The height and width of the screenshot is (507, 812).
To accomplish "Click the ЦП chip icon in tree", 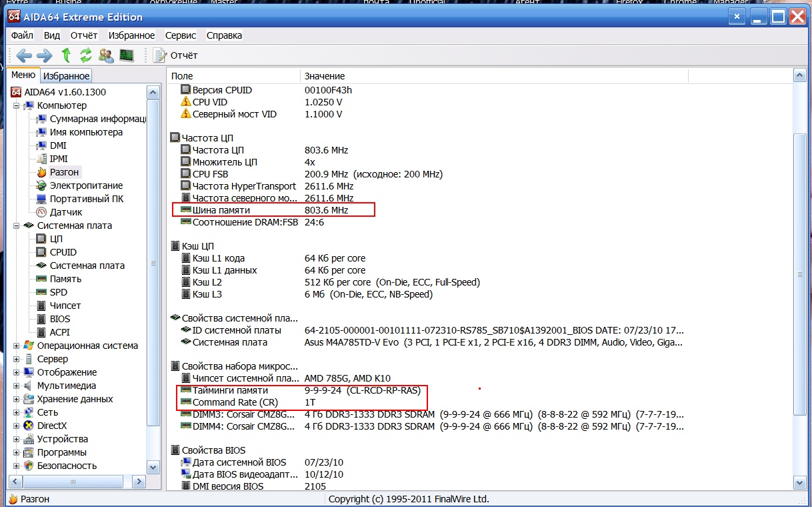I will pos(41,239).
